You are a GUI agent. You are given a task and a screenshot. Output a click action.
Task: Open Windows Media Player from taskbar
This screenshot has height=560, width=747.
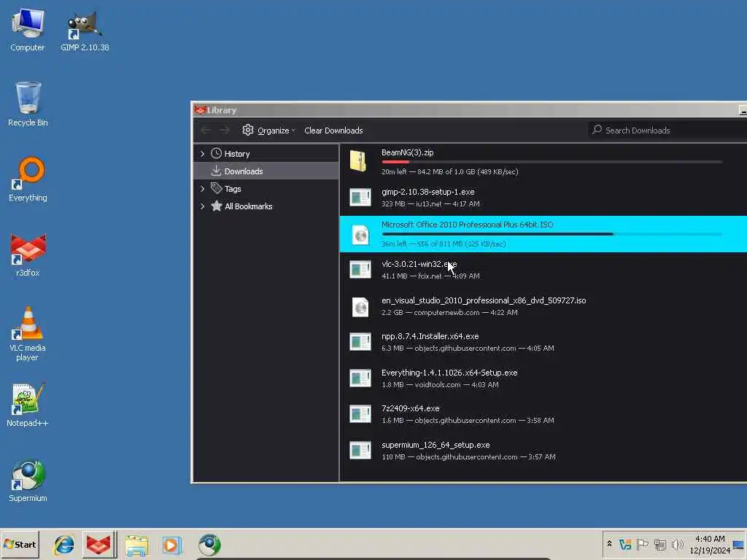[172, 545]
